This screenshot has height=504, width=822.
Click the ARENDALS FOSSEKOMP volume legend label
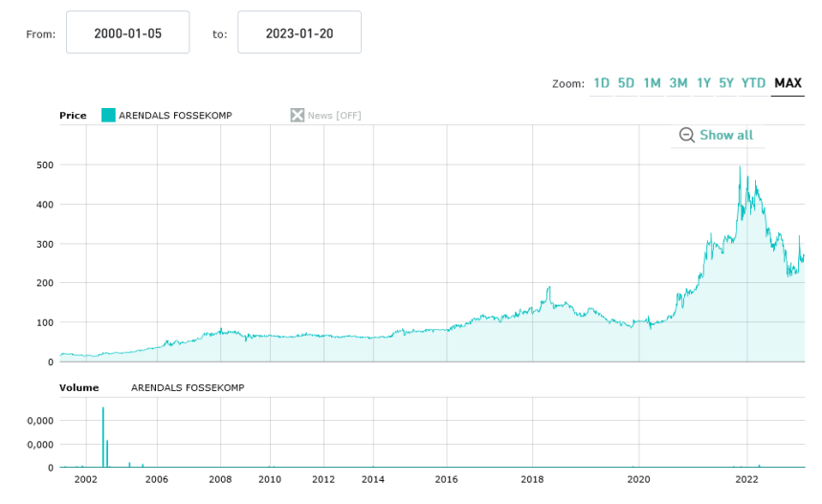188,387
